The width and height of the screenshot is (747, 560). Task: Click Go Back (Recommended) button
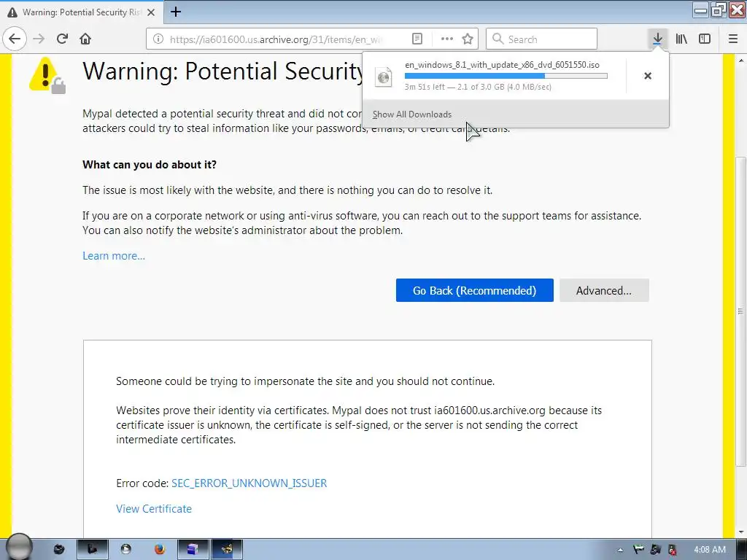(x=474, y=290)
